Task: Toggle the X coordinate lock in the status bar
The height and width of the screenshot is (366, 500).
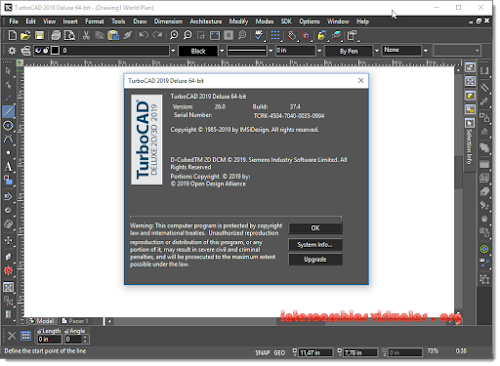Action: (x=295, y=352)
